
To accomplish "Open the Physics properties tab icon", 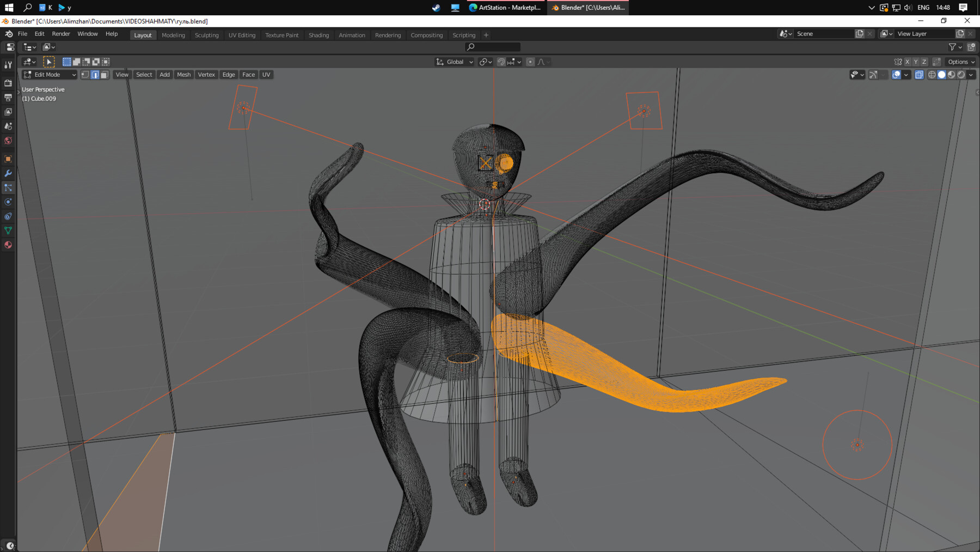I will coord(8,202).
